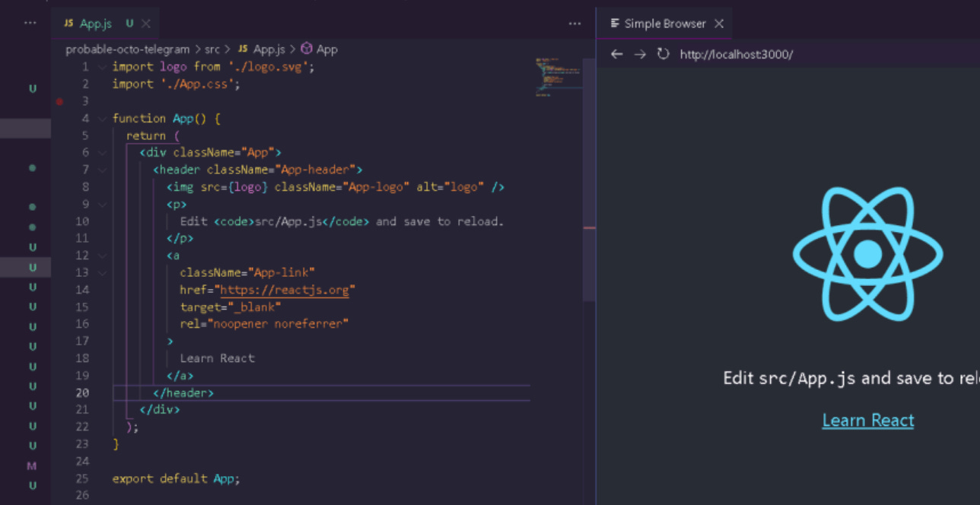
Task: Click the editor vertical scrollbar
Action: tap(589, 179)
